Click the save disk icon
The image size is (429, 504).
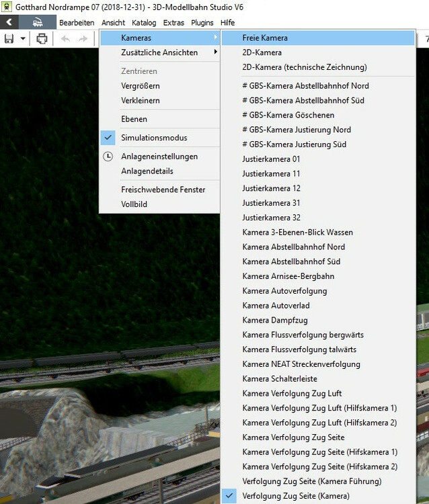[9, 39]
